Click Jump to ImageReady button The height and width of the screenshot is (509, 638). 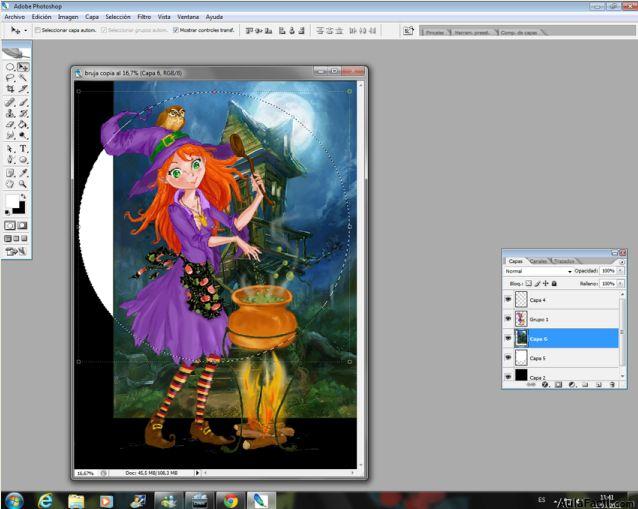[16, 252]
